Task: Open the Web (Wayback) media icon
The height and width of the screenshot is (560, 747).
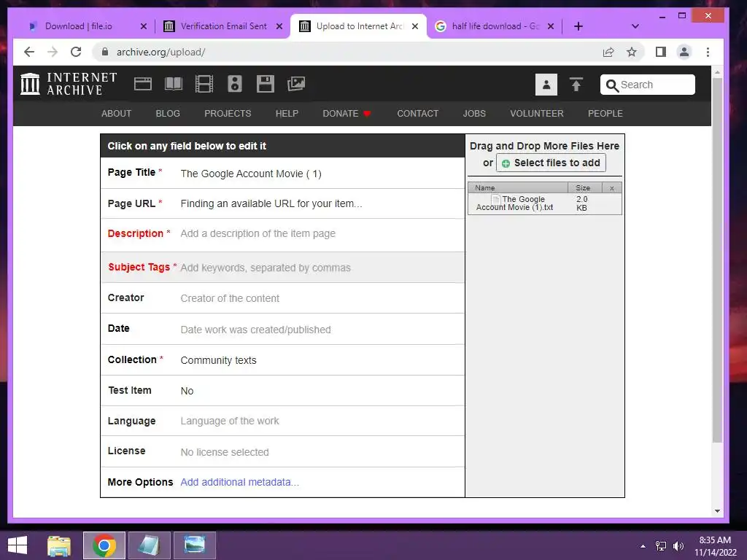Action: 143,84
